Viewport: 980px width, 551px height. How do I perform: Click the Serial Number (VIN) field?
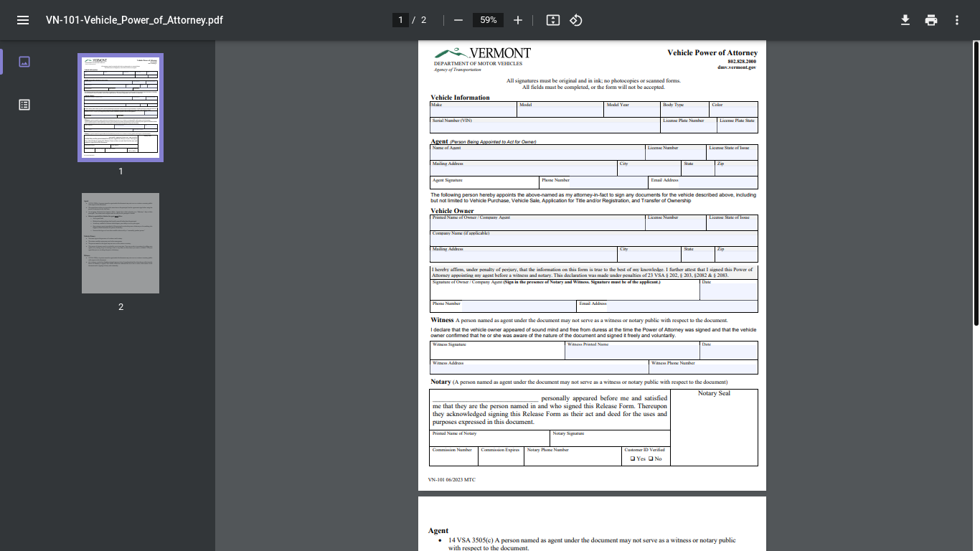click(545, 126)
